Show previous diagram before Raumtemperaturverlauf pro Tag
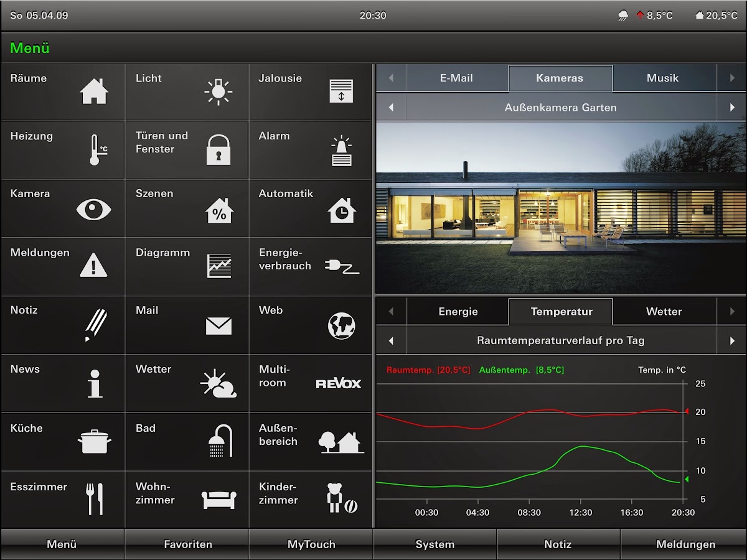 point(391,341)
